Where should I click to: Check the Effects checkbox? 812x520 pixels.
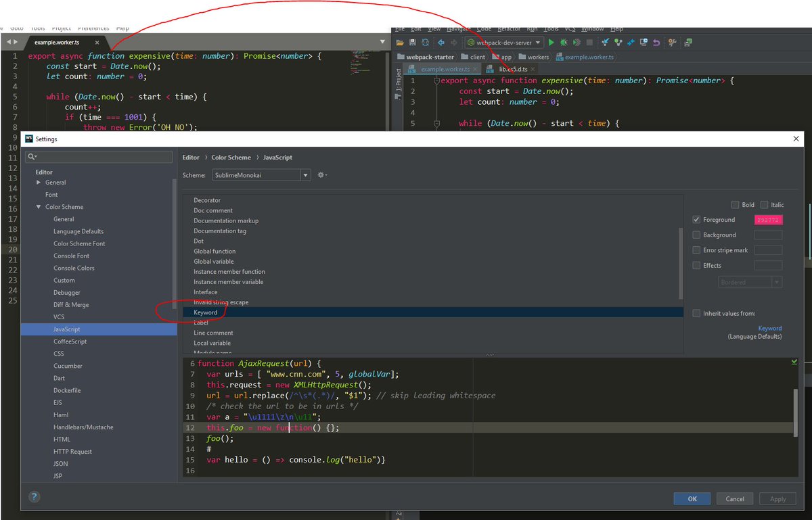pos(697,266)
